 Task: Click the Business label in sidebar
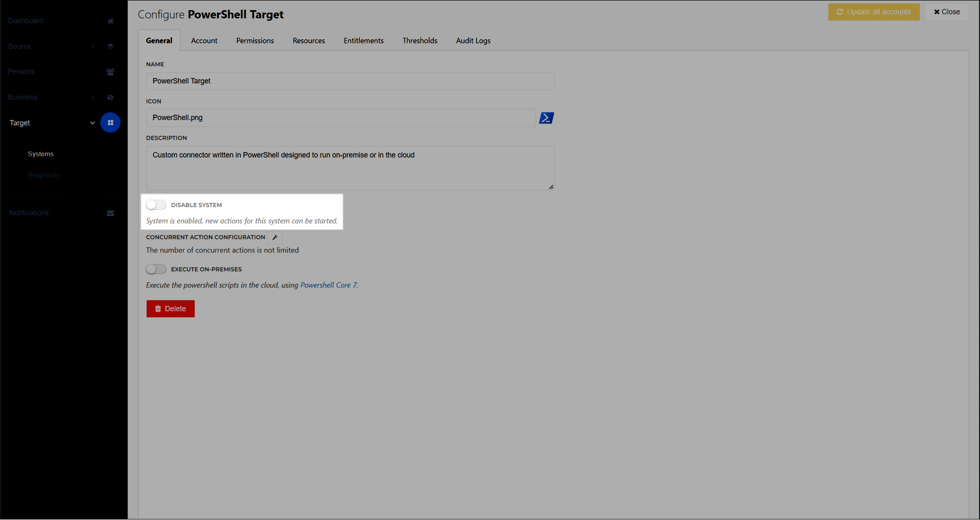click(x=23, y=97)
